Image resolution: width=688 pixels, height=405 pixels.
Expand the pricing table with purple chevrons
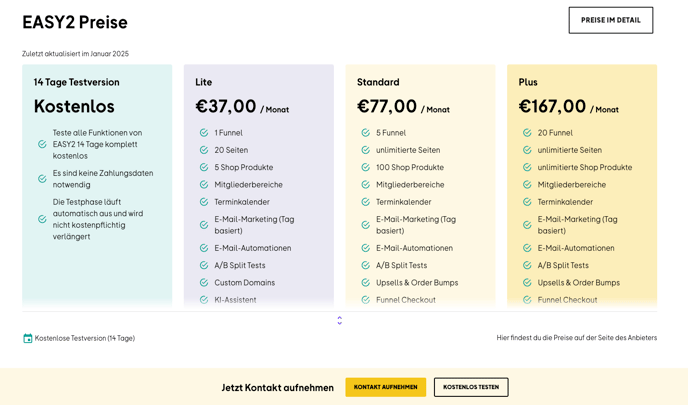pyautogui.click(x=340, y=321)
